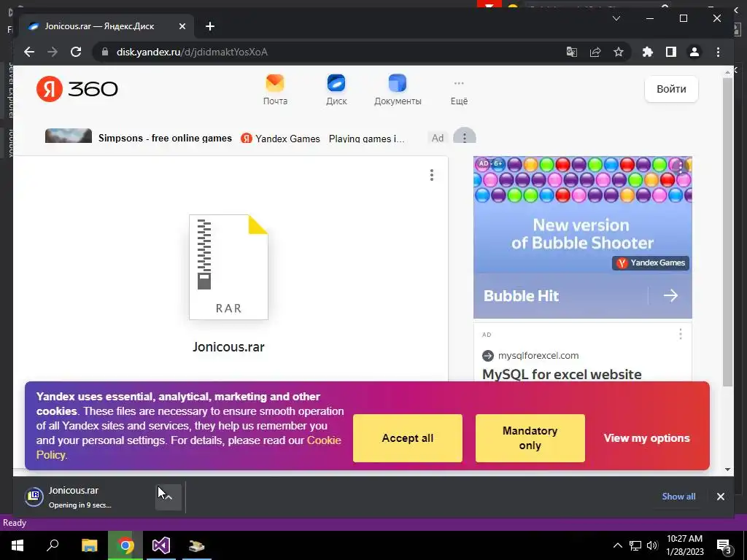
Task: Click the Jonicous.rar download item
Action: (x=88, y=497)
